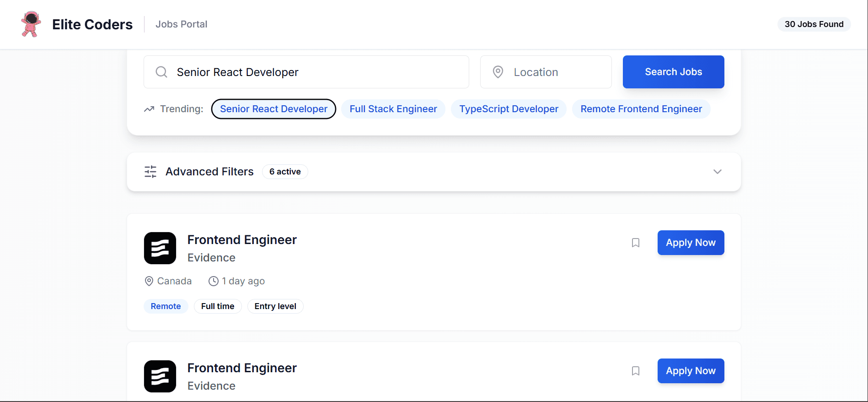
Task: Click the Elite Coders astronaut logo
Action: click(31, 24)
